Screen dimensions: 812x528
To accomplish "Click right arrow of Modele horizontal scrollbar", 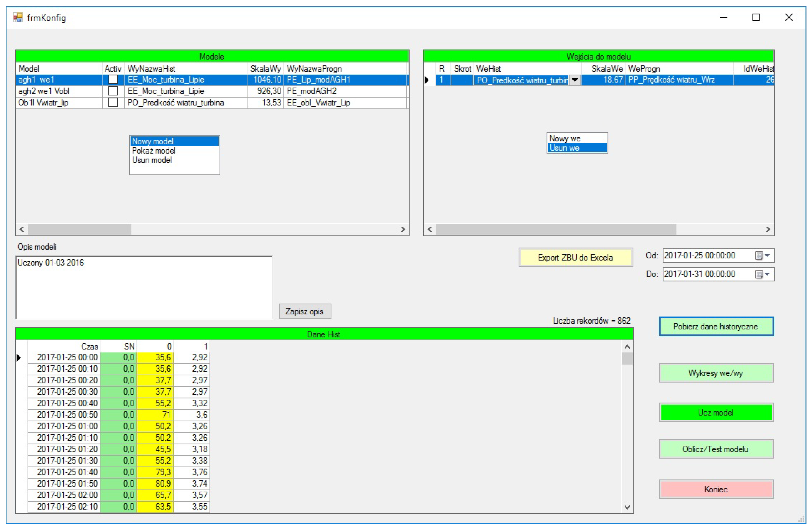I will click(403, 229).
